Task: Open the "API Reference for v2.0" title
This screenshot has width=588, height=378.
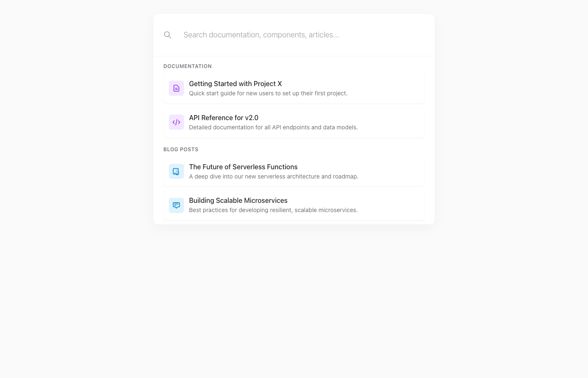Action: pos(223,118)
